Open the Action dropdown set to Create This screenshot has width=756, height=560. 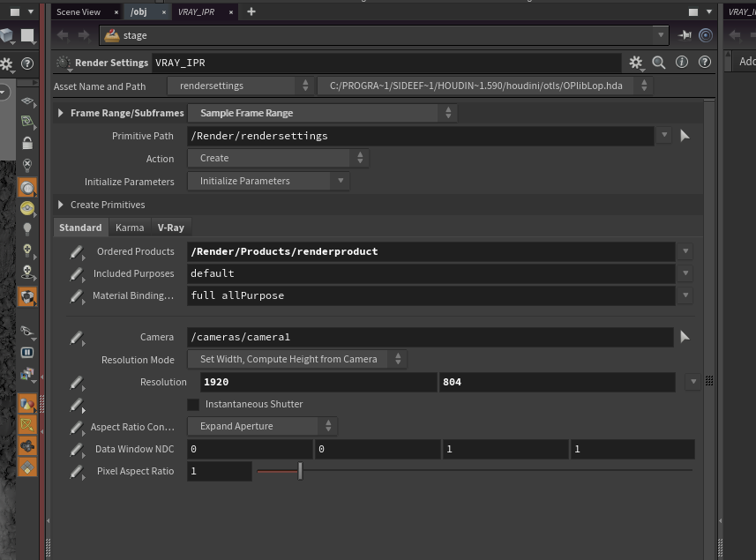(x=278, y=158)
